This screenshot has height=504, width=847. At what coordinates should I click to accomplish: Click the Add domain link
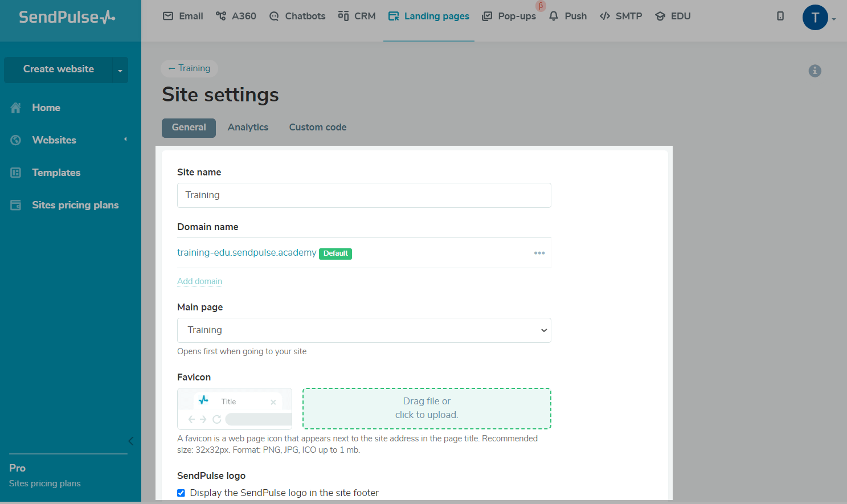pyautogui.click(x=199, y=281)
